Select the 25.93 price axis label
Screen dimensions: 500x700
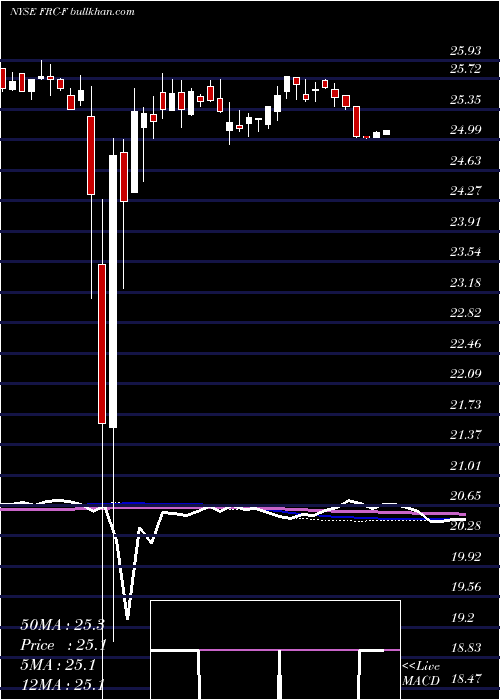[465, 51]
